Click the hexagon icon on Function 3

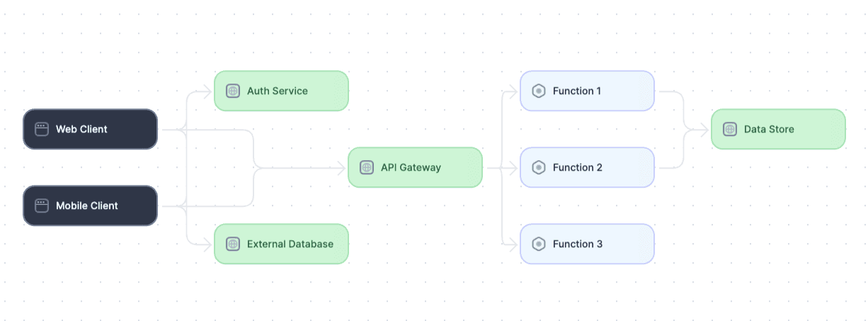point(539,244)
